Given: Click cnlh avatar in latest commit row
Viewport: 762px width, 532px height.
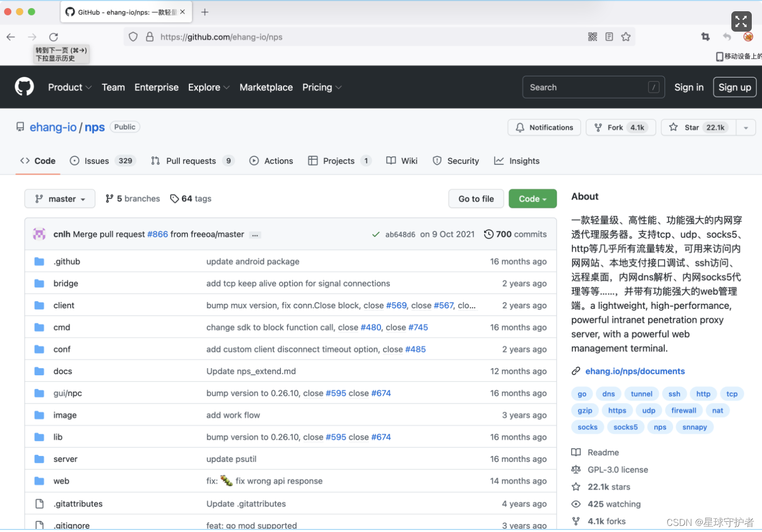Looking at the screenshot, I should (39, 234).
